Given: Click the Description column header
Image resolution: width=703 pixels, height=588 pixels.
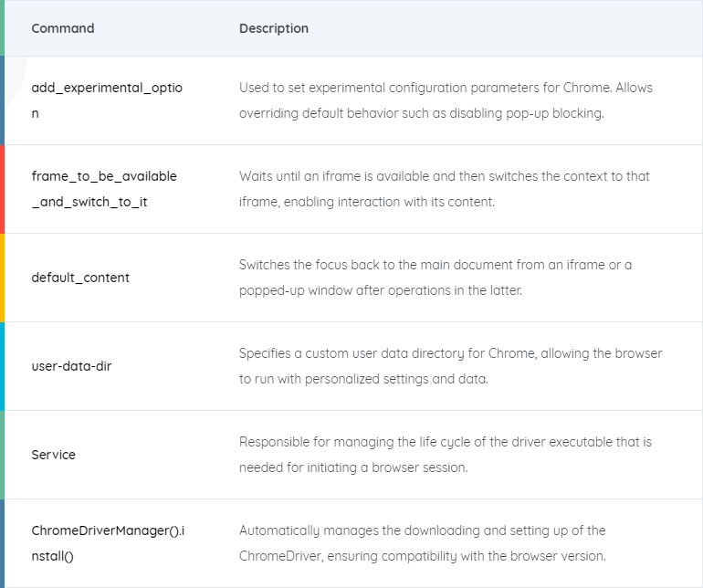Looking at the screenshot, I should (274, 28).
